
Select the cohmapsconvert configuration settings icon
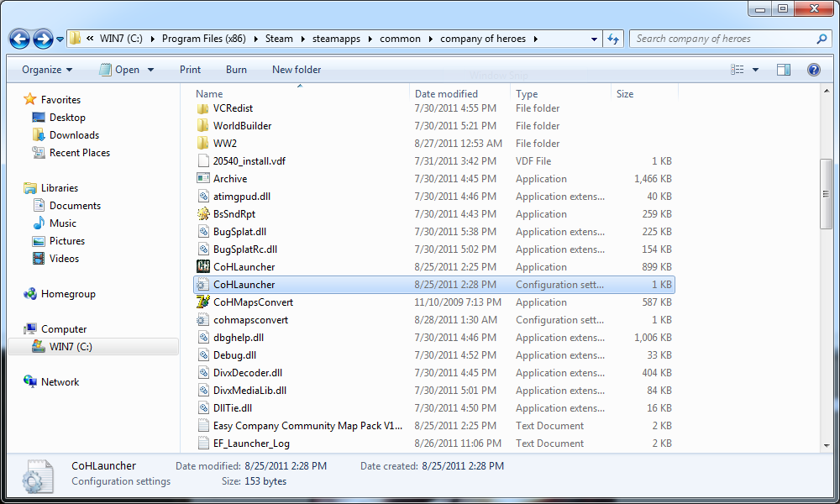point(203,320)
